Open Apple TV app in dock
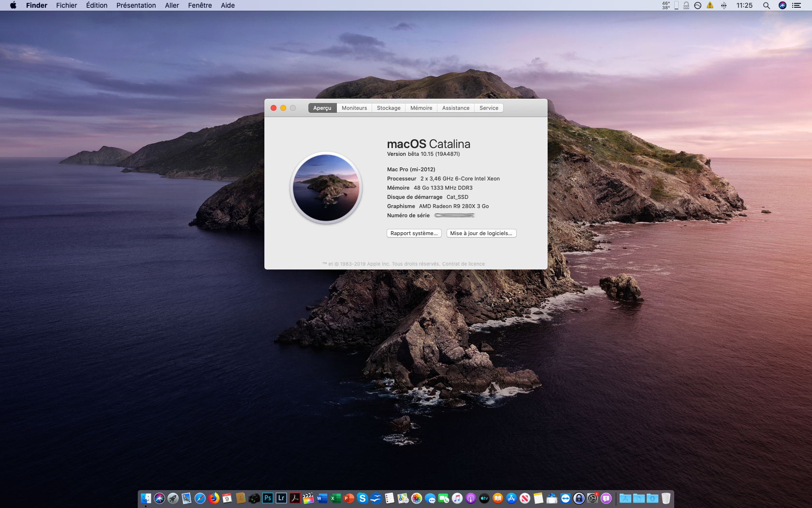 tap(484, 498)
